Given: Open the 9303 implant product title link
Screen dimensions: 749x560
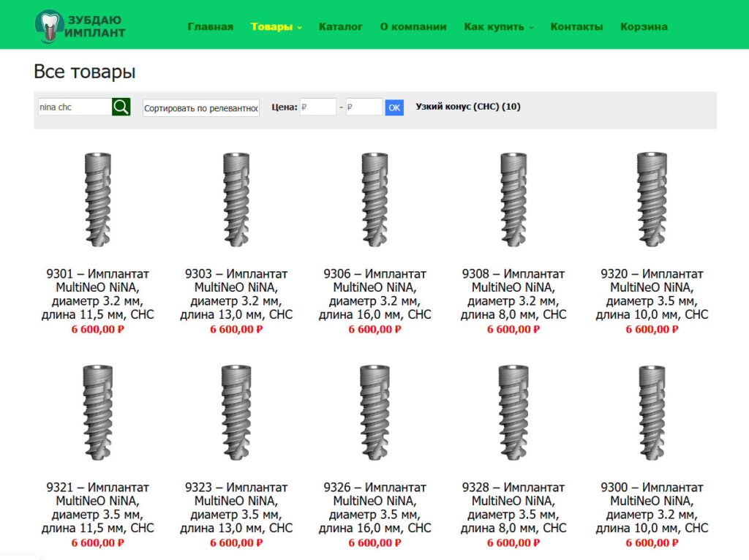Looking at the screenshot, I should coord(236,294).
